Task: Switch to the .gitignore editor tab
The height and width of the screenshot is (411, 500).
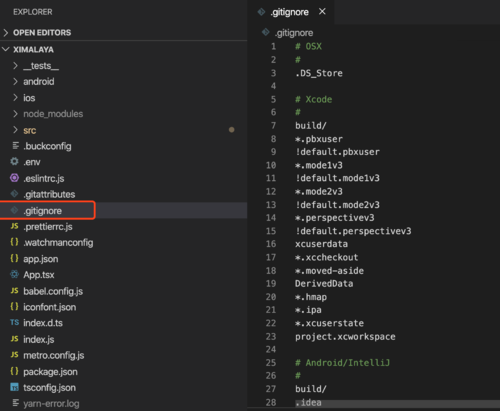Action: (289, 12)
